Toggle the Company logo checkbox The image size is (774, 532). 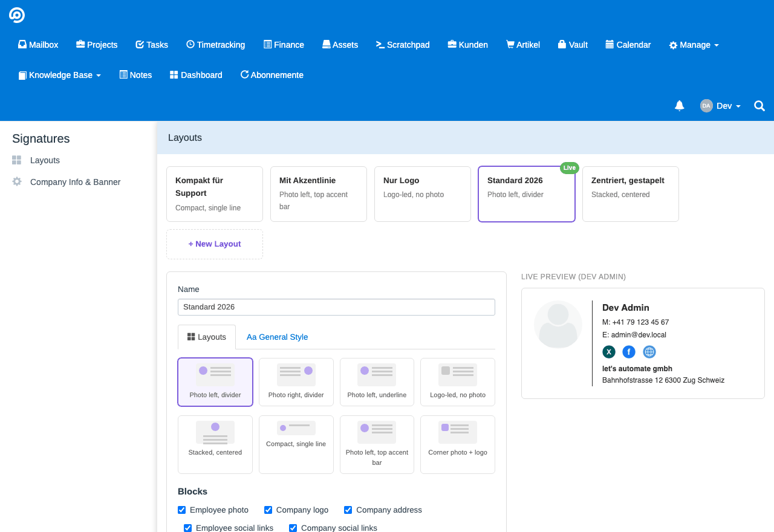(268, 510)
